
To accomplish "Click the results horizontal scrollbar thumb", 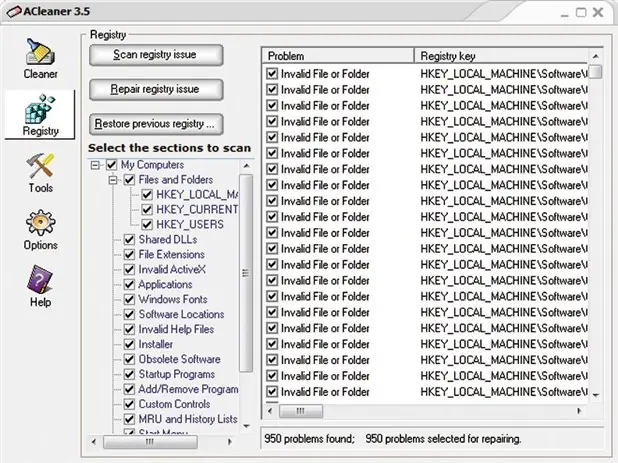I will 301,411.
